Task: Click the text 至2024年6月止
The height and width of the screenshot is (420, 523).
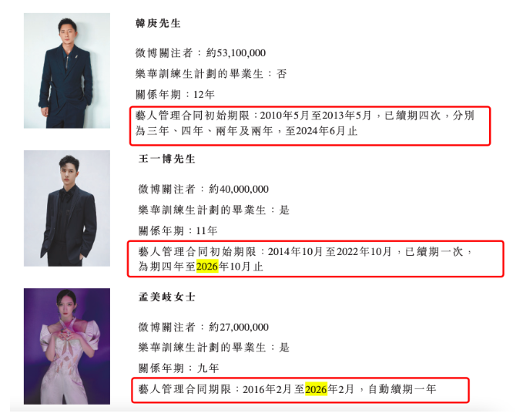Action: (x=321, y=131)
